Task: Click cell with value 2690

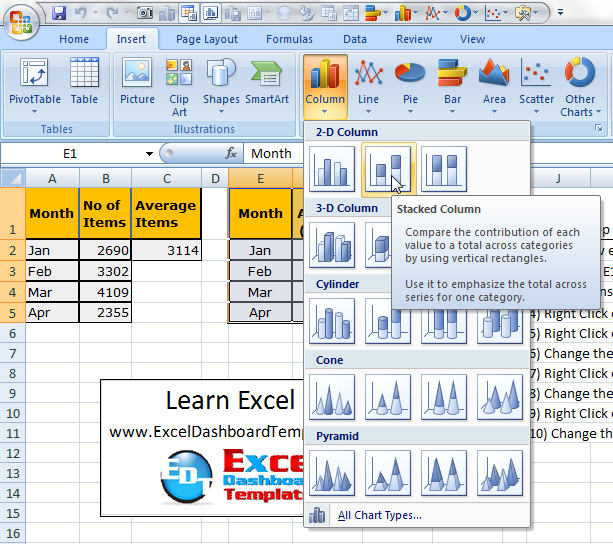Action: point(105,250)
